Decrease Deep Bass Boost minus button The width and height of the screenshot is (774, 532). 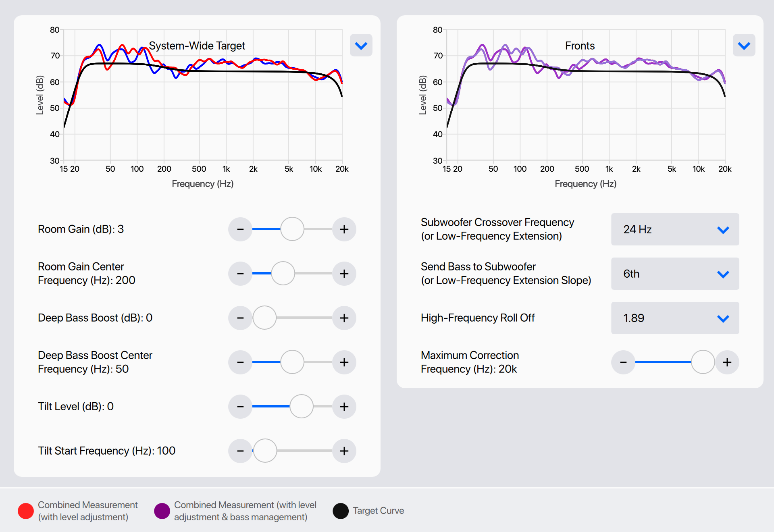(240, 318)
